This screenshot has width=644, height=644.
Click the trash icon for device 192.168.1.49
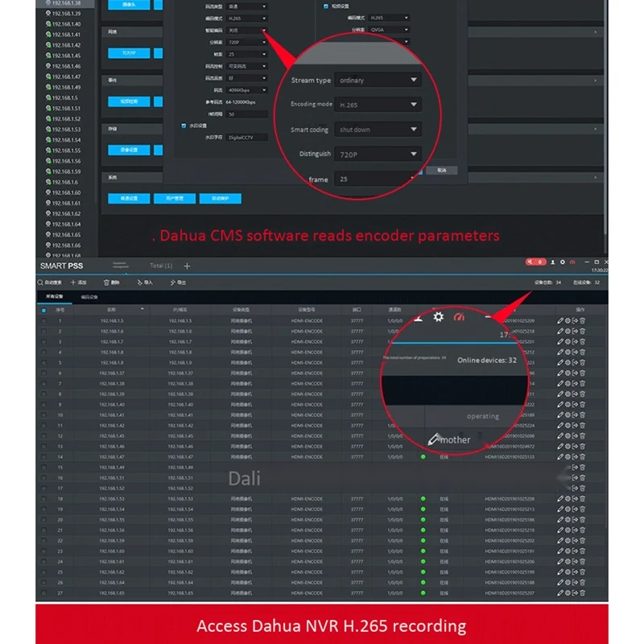pyautogui.click(x=582, y=468)
